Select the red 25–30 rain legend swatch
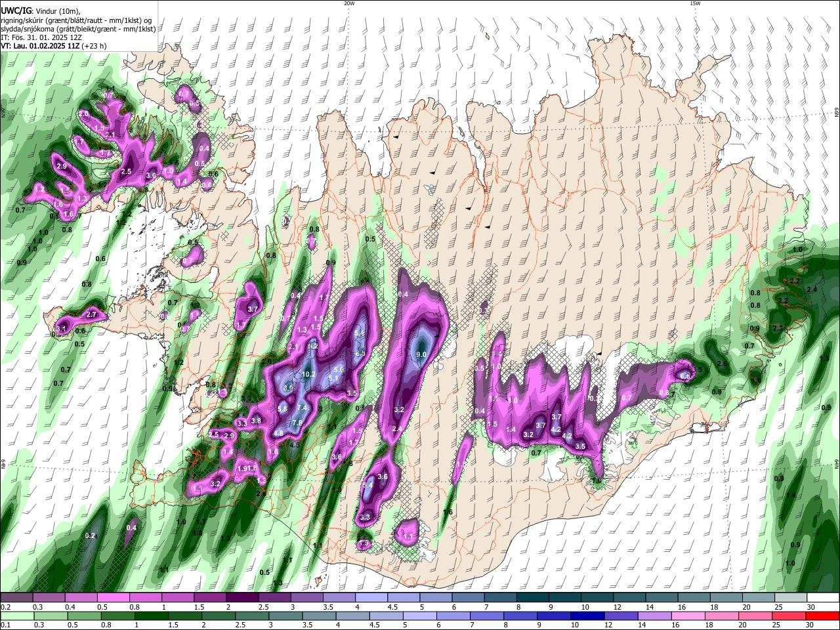 point(789,616)
